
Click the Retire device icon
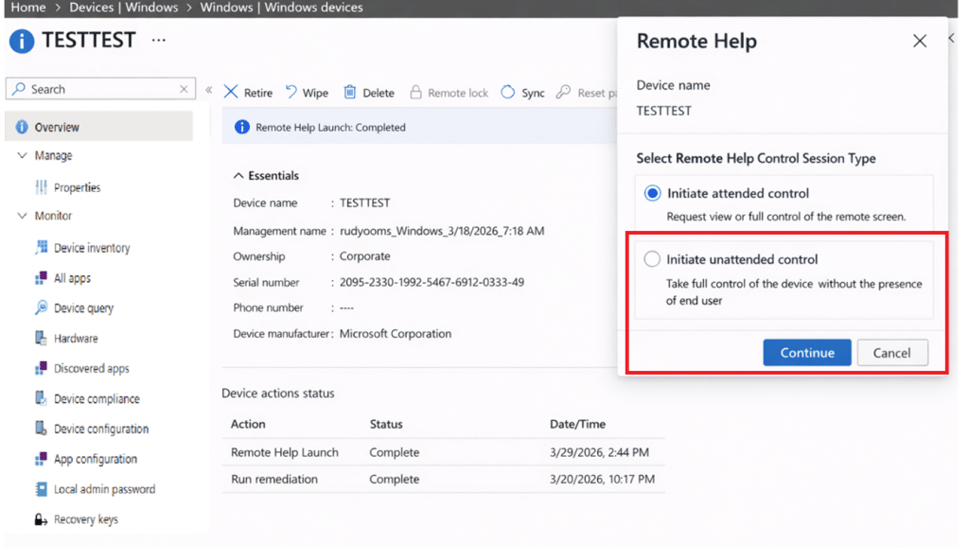[231, 93]
